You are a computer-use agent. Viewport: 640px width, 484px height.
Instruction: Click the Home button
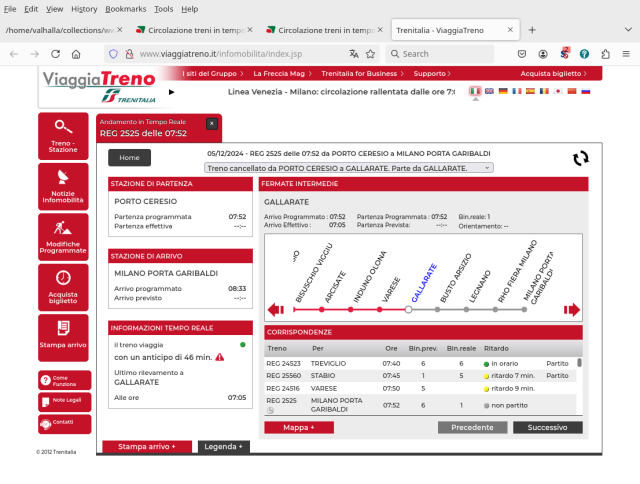pos(129,158)
